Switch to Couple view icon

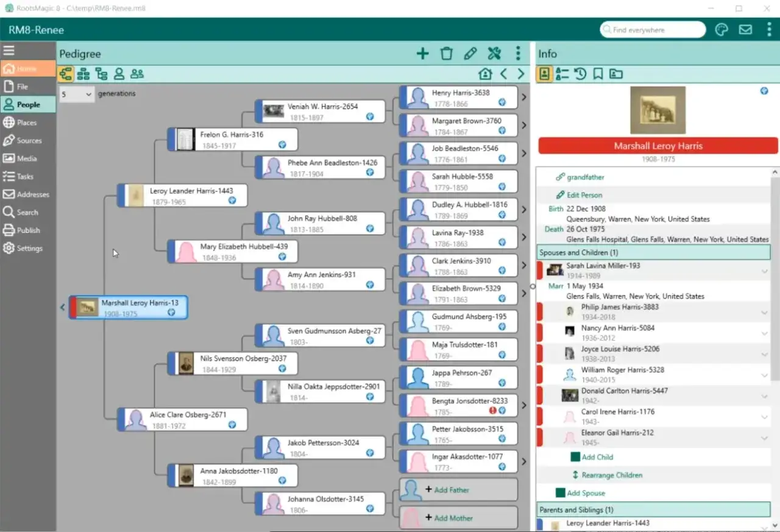[137, 74]
